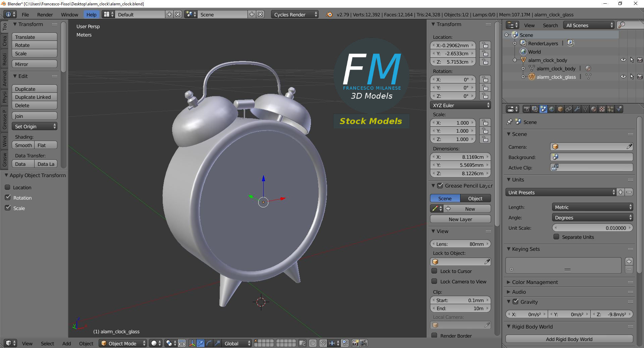Click the Add Rigid Body World button

569,339
